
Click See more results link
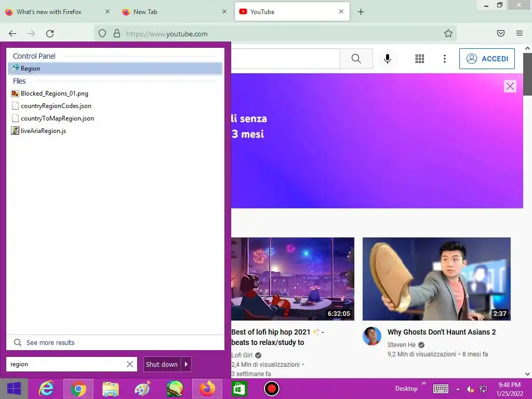tap(50, 343)
